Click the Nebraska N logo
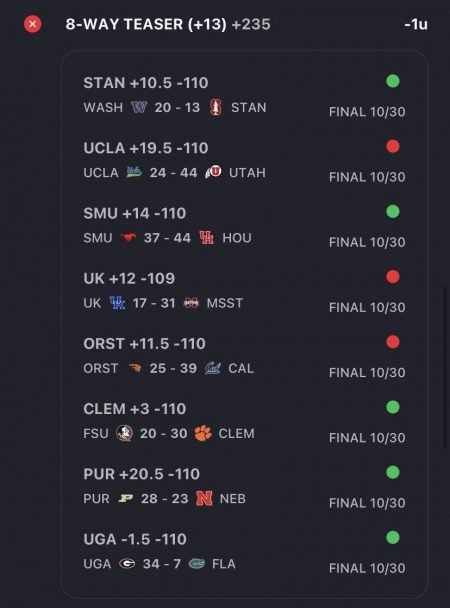This screenshot has width=450, height=608. [x=204, y=498]
